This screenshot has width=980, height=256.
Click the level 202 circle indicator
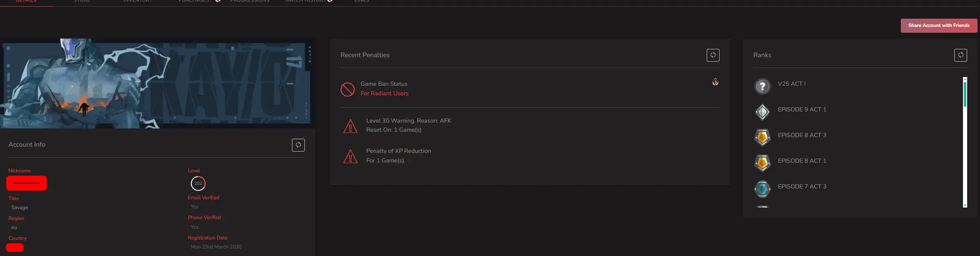tap(198, 183)
